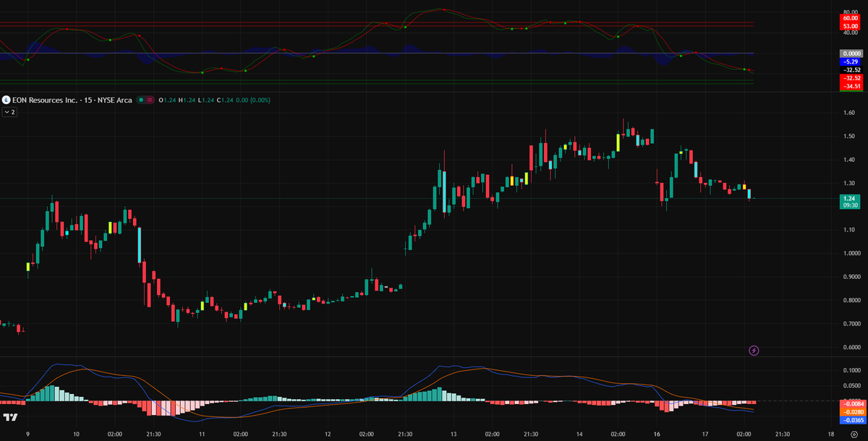Image resolution: width=868 pixels, height=441 pixels.
Task: Click date 16 on the time axis
Action: click(x=657, y=434)
